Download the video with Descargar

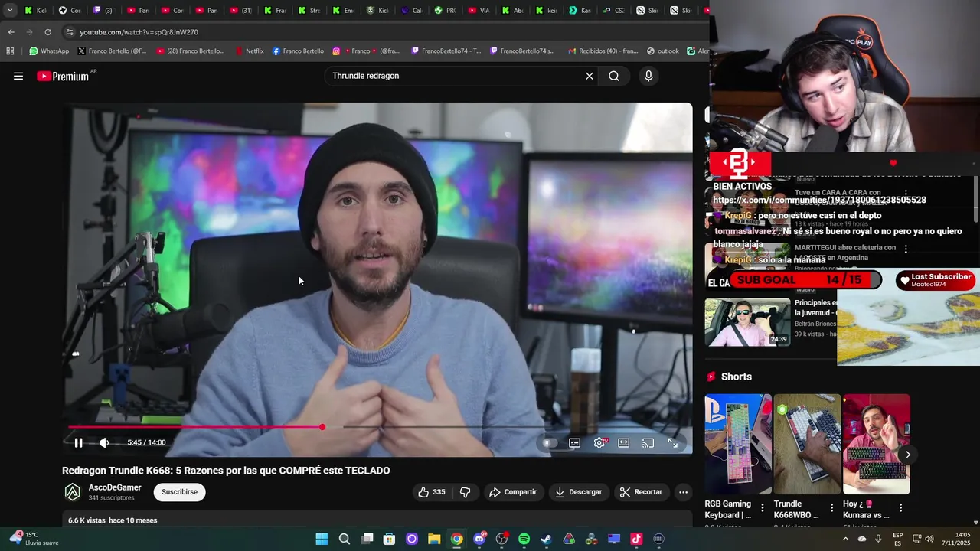pyautogui.click(x=579, y=492)
